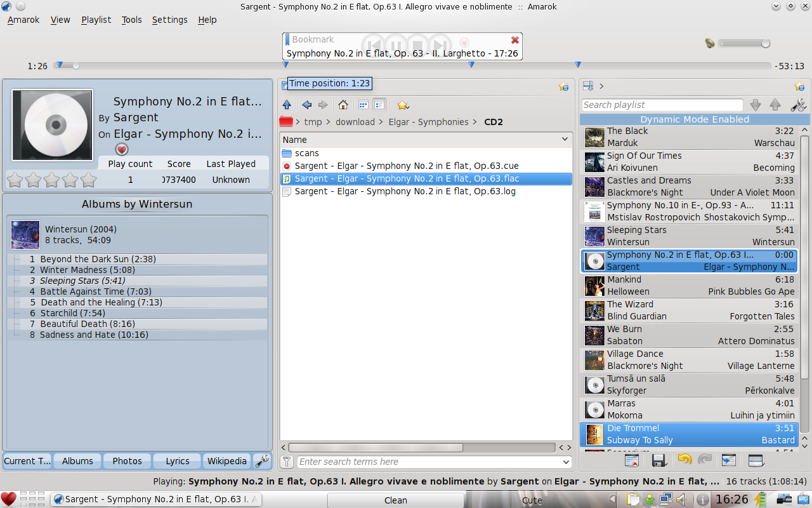Open file browser places star dropdown
This screenshot has width=812, height=508.
pos(403,105)
